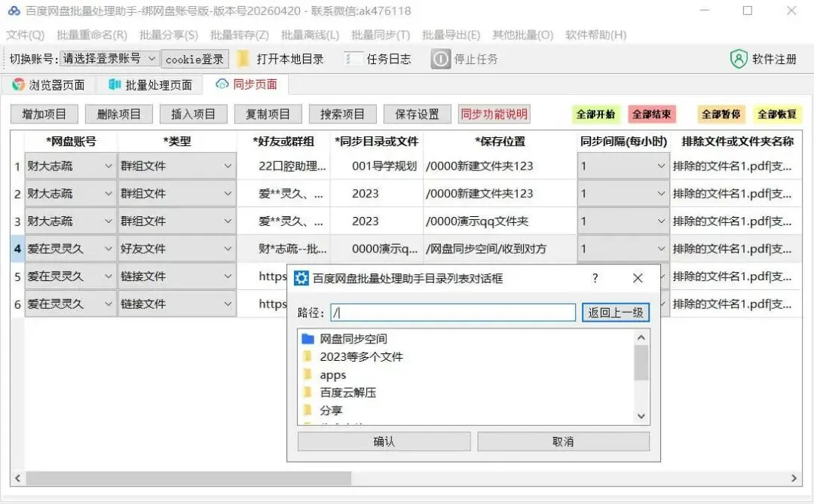
Task: Select the 百度云解压 folder icon
Action: pos(308,393)
